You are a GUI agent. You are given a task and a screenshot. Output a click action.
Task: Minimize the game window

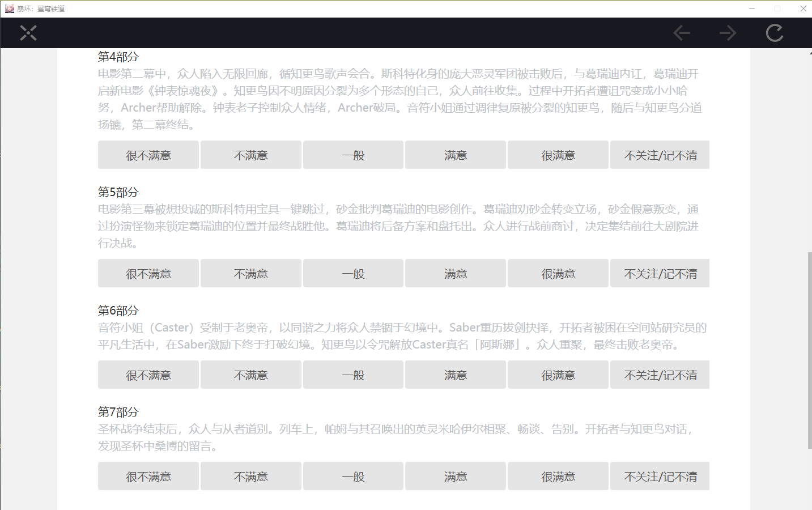pyautogui.click(x=752, y=8)
